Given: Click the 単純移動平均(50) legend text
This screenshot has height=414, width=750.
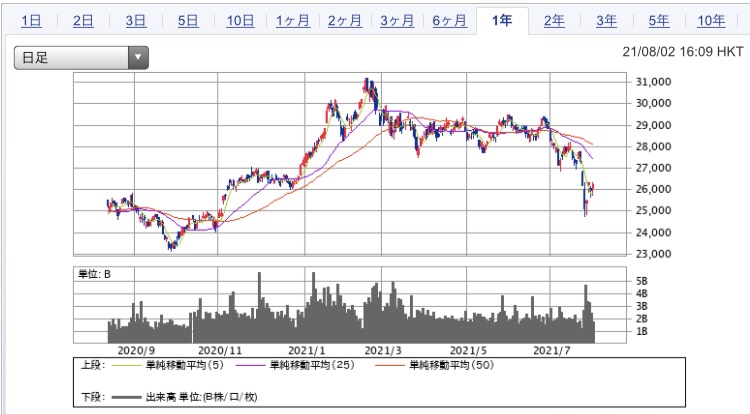Looking at the screenshot, I should [451, 365].
